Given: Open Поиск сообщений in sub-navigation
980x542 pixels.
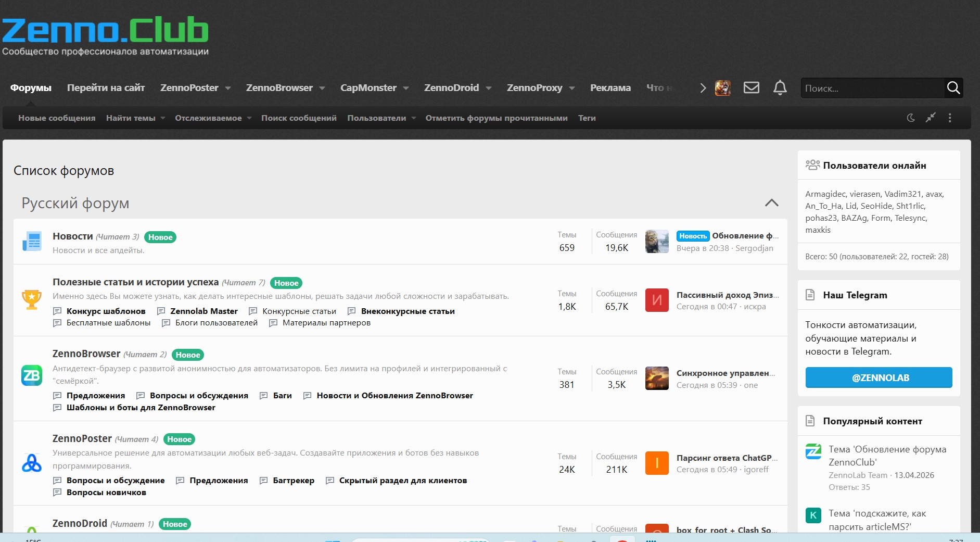Looking at the screenshot, I should coord(299,118).
